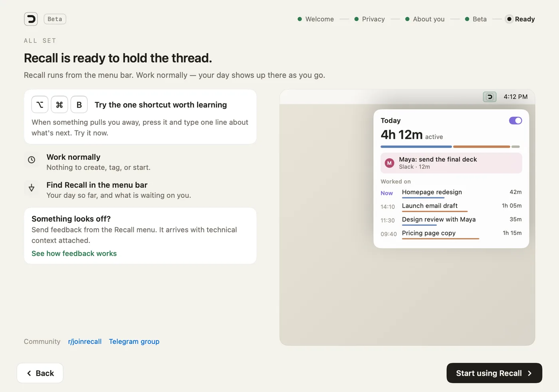Image resolution: width=559 pixels, height=392 pixels.
Task: Click the orange segment of the activity bar
Action: [482, 147]
